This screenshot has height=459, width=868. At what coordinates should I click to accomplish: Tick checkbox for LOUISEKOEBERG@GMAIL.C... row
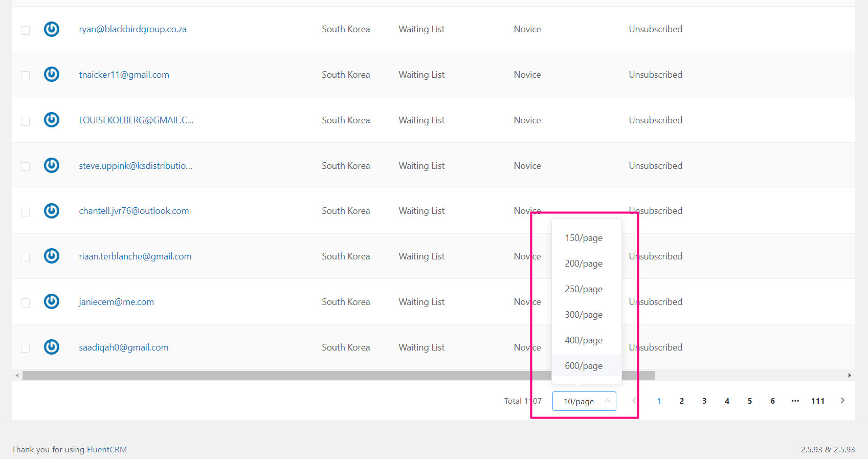pyautogui.click(x=25, y=121)
